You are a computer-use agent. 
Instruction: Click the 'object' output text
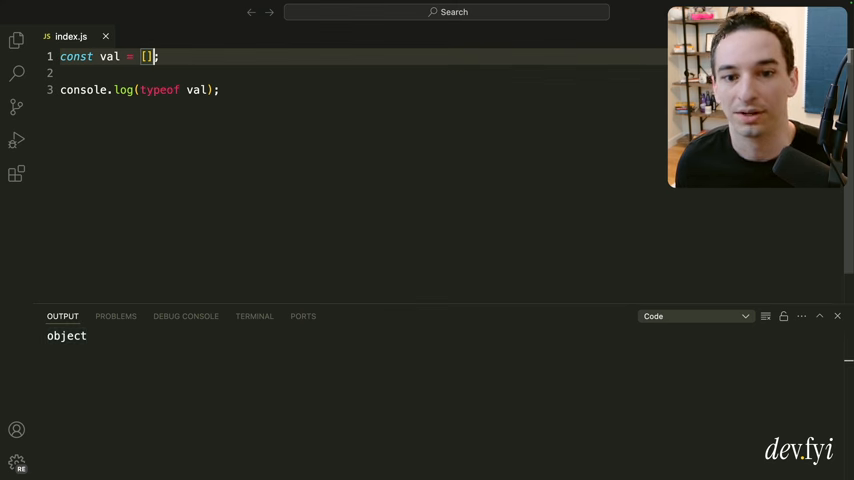(x=66, y=336)
